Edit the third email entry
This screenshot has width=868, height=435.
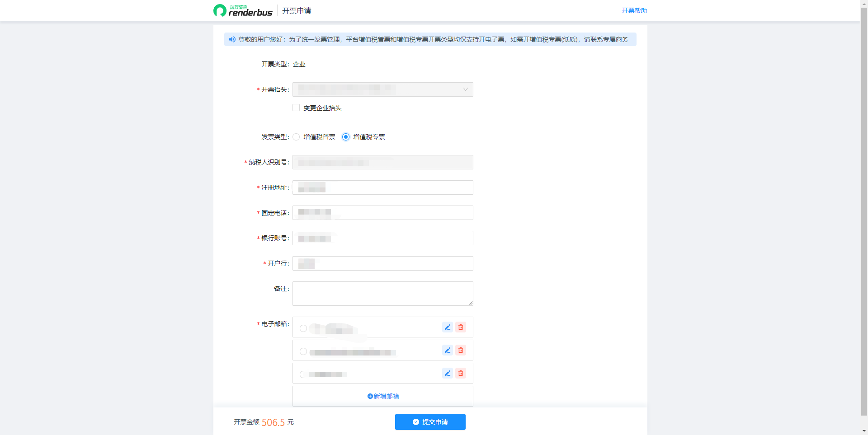coord(448,373)
